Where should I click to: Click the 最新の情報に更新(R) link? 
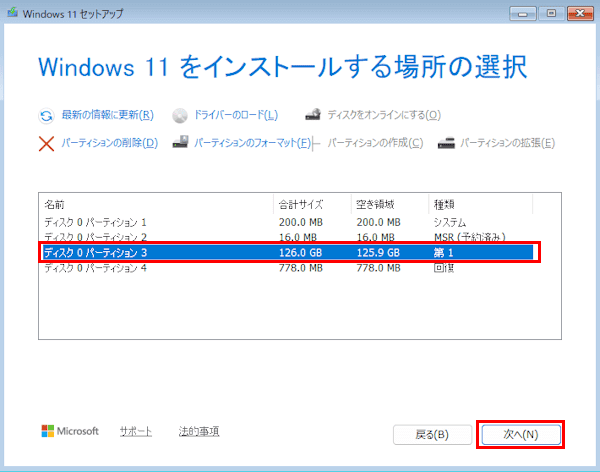[108, 115]
